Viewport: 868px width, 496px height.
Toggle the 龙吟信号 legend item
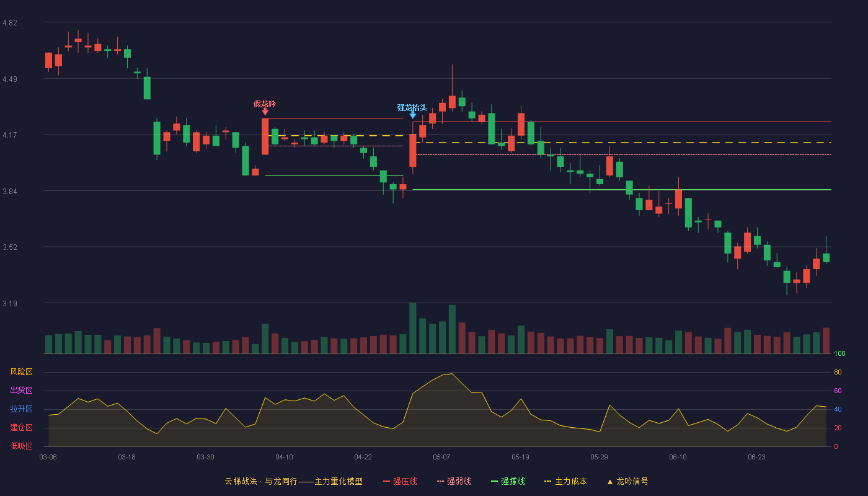point(627,481)
